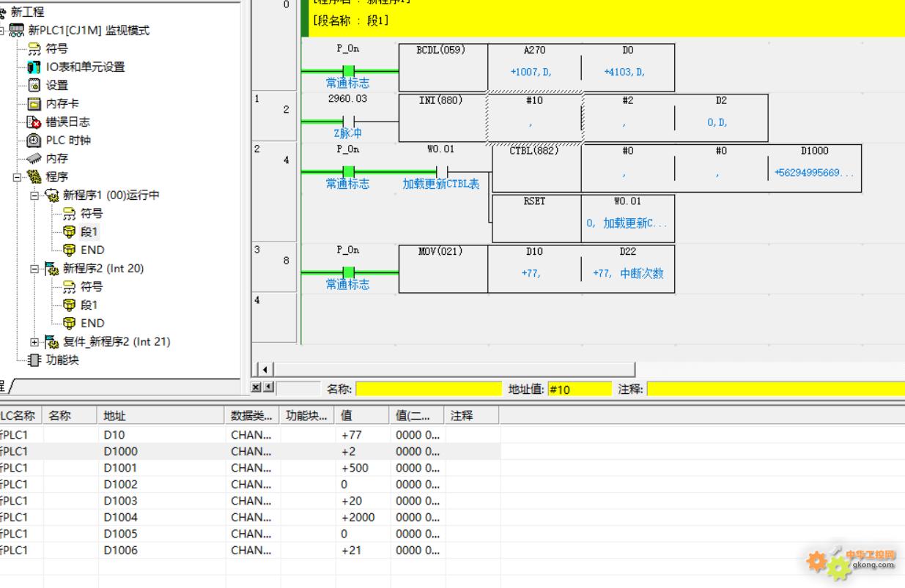
Task: Select the D1003 row in watch list
Action: (x=120, y=501)
